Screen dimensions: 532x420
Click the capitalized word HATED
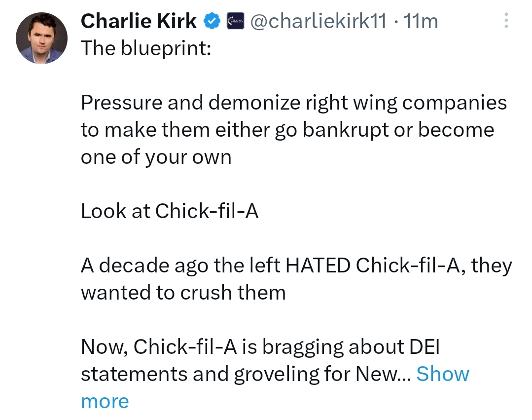[318, 266]
